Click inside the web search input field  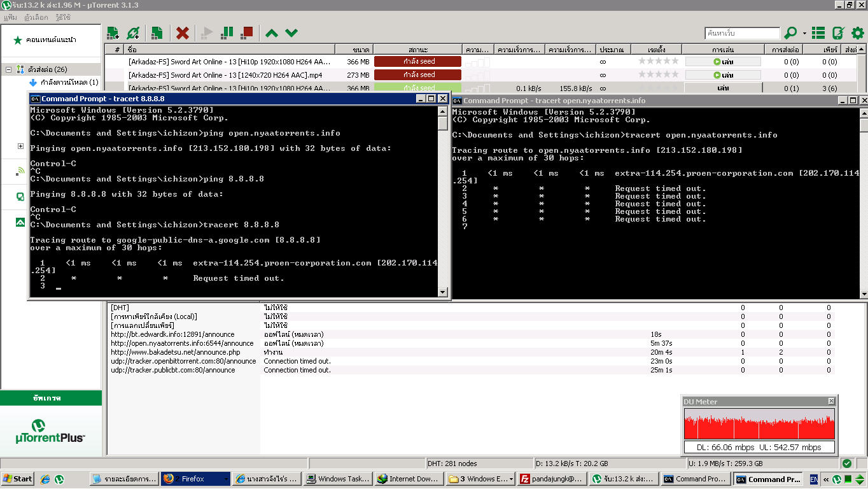click(742, 33)
